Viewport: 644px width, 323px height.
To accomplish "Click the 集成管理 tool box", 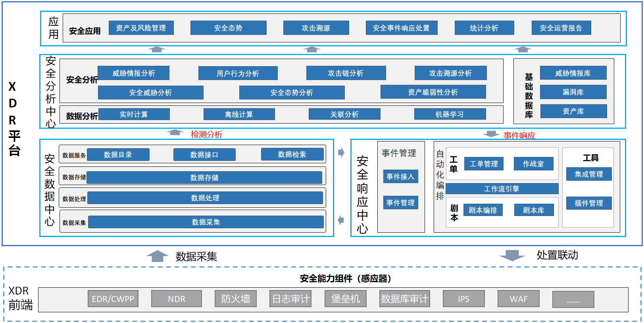I will 589,174.
